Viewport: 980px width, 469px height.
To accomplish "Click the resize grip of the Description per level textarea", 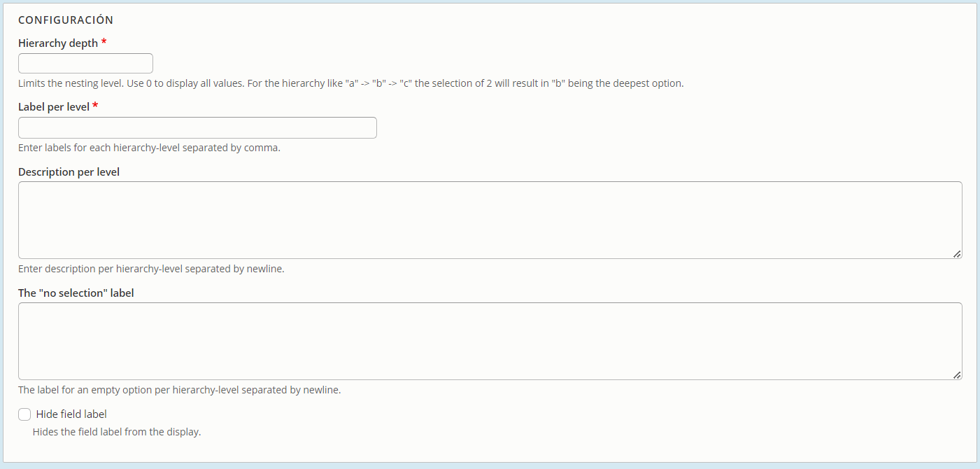I will point(956,253).
